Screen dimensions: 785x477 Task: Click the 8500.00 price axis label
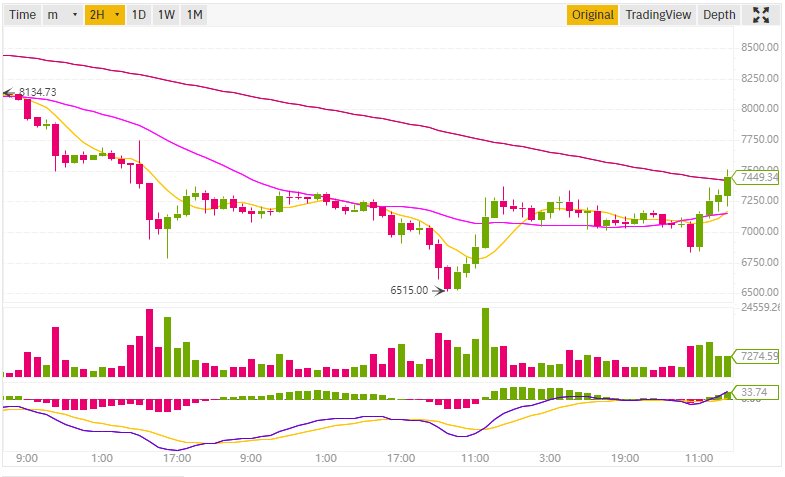point(760,47)
